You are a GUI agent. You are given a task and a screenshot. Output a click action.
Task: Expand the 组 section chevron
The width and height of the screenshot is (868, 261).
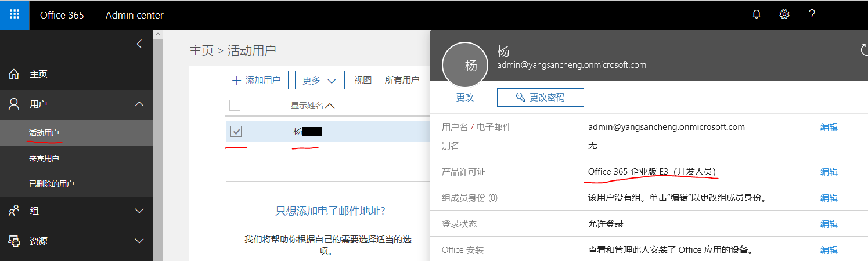pos(139,211)
